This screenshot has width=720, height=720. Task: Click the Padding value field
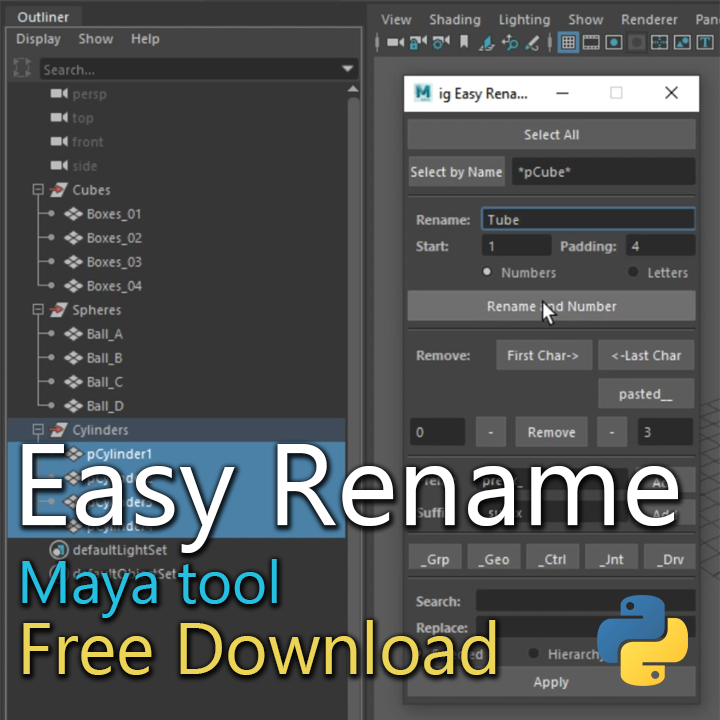660,246
